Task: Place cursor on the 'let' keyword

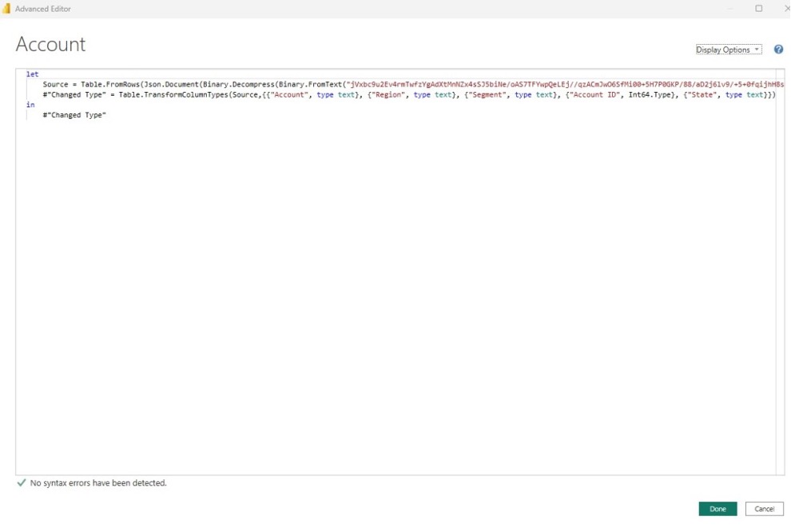Action: click(x=32, y=74)
